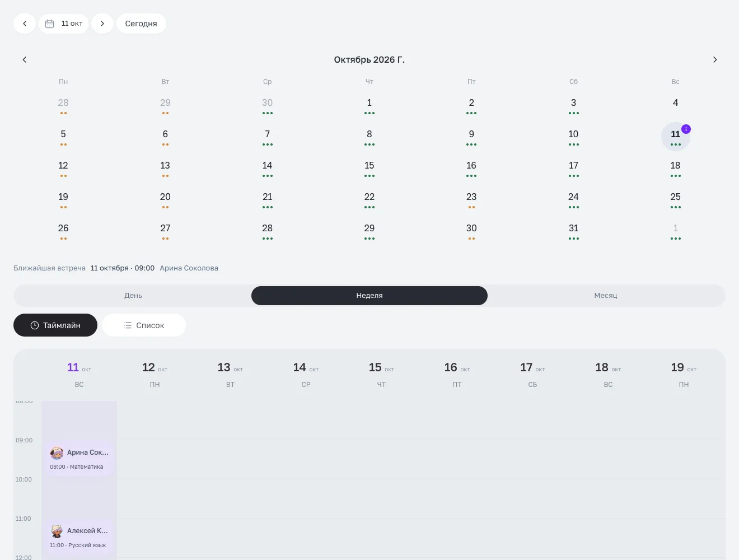Show the next month after Октябрь 2026
The height and width of the screenshot is (560, 739).
point(715,59)
